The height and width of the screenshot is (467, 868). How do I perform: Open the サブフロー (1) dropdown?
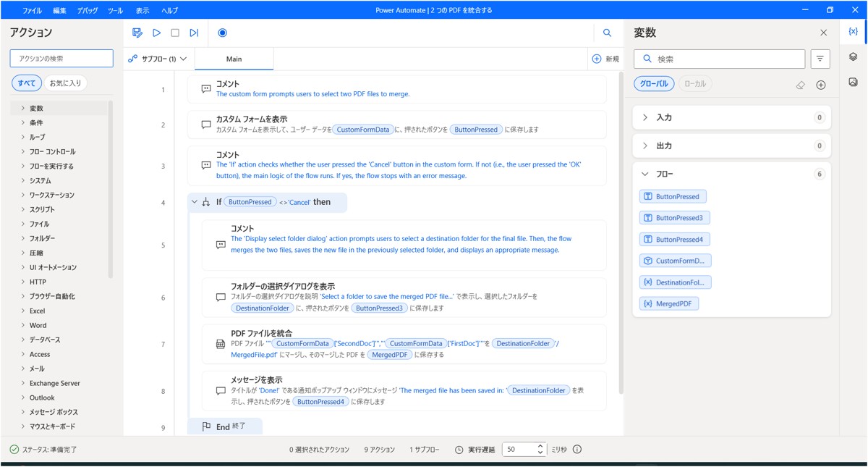(158, 59)
